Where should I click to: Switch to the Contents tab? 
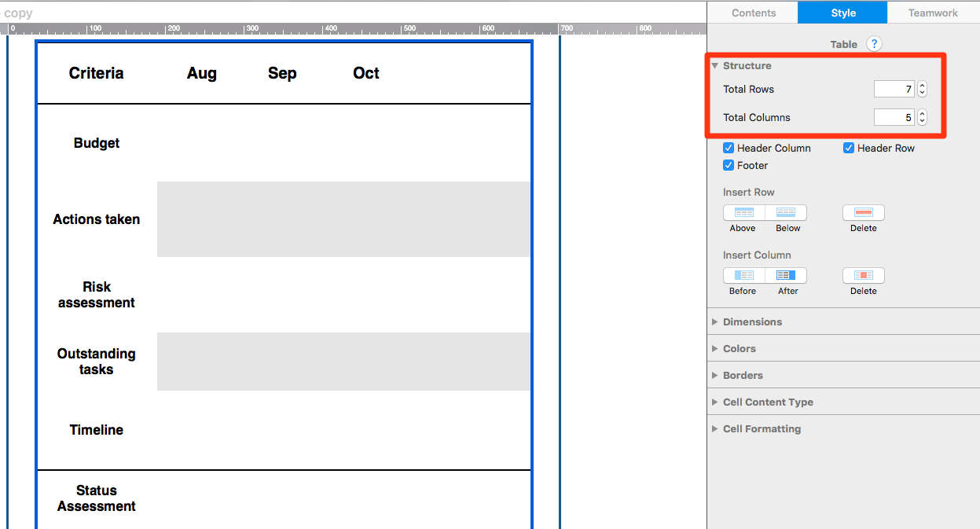(753, 13)
